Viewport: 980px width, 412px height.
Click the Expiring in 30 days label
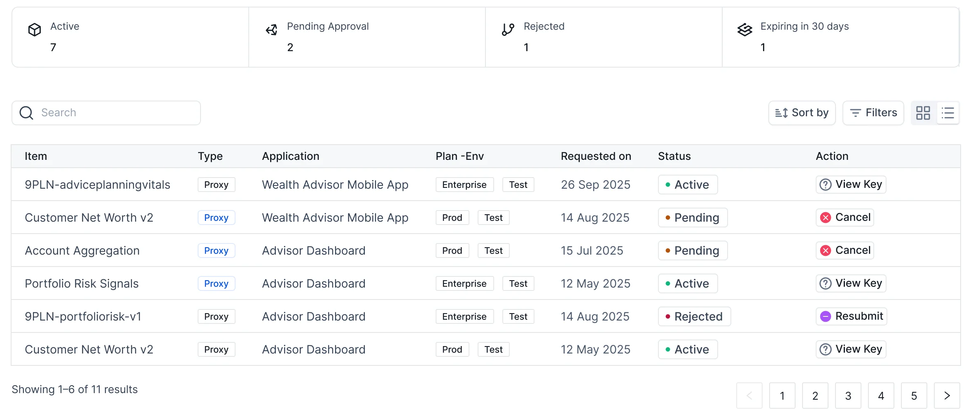coord(805,26)
